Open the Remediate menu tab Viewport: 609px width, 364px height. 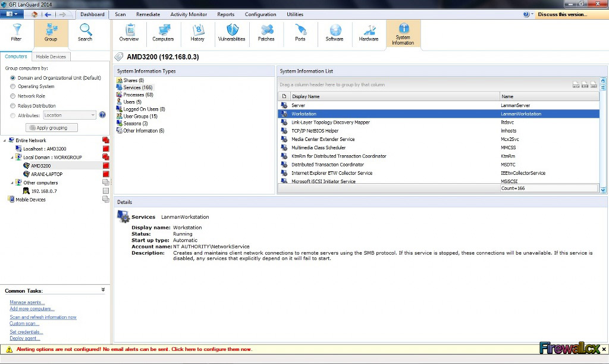coord(148,14)
